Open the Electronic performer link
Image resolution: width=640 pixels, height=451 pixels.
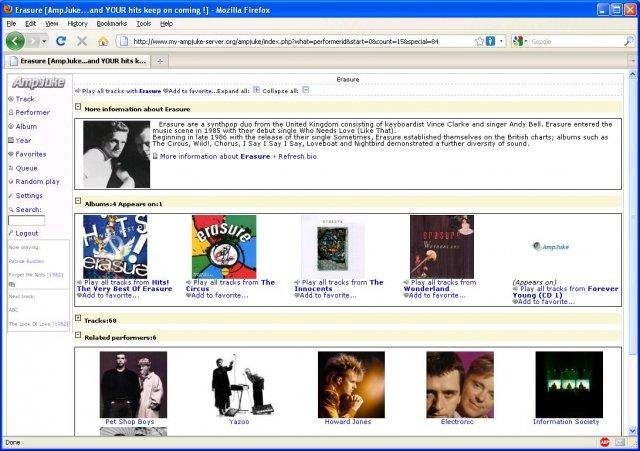[x=457, y=422]
